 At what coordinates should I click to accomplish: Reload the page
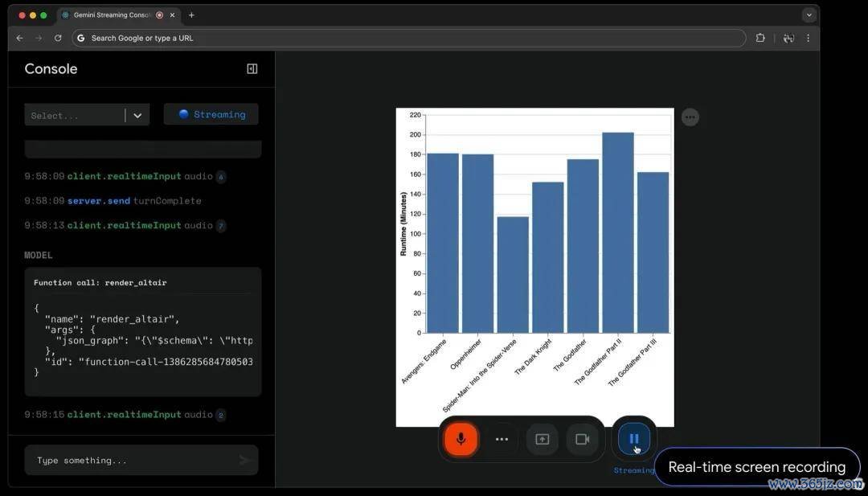click(58, 39)
